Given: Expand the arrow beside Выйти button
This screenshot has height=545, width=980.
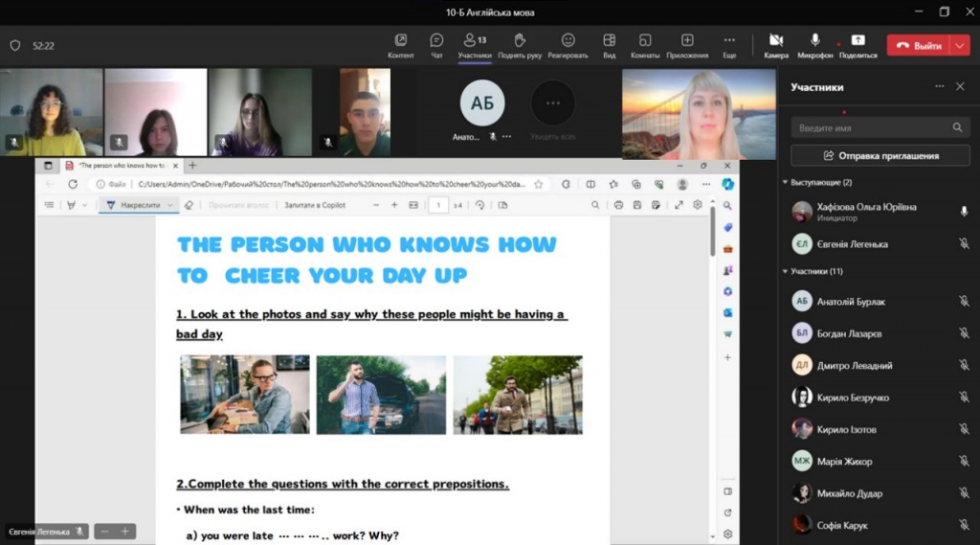Looking at the screenshot, I should click(x=960, y=45).
